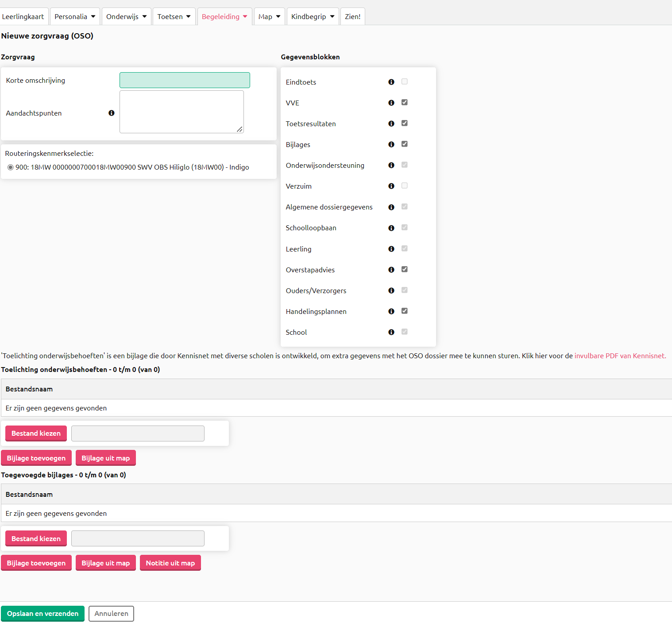Image resolution: width=672 pixels, height=623 pixels.
Task: Show info for School data block
Action: [391, 332]
